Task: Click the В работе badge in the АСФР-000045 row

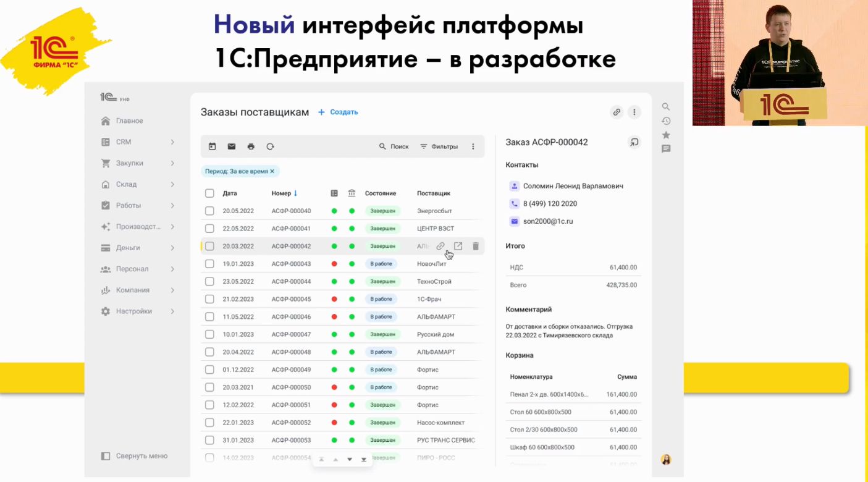Action: (x=381, y=299)
